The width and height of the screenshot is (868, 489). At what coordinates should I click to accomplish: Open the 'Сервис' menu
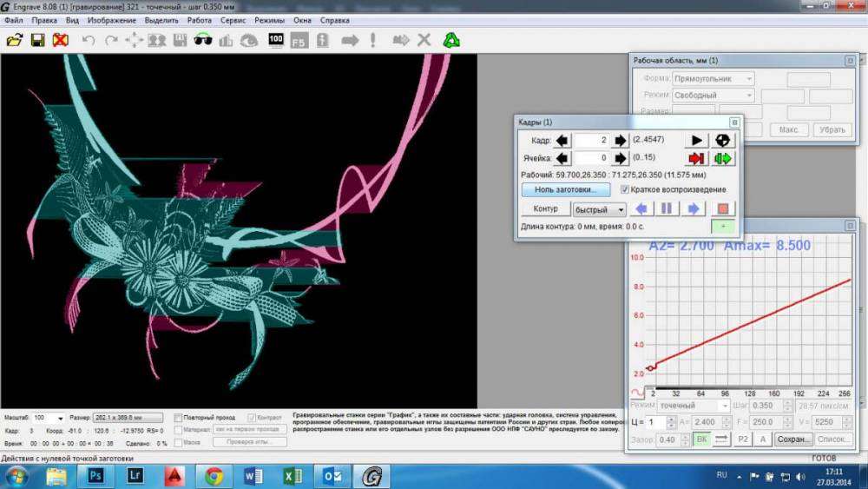point(233,19)
